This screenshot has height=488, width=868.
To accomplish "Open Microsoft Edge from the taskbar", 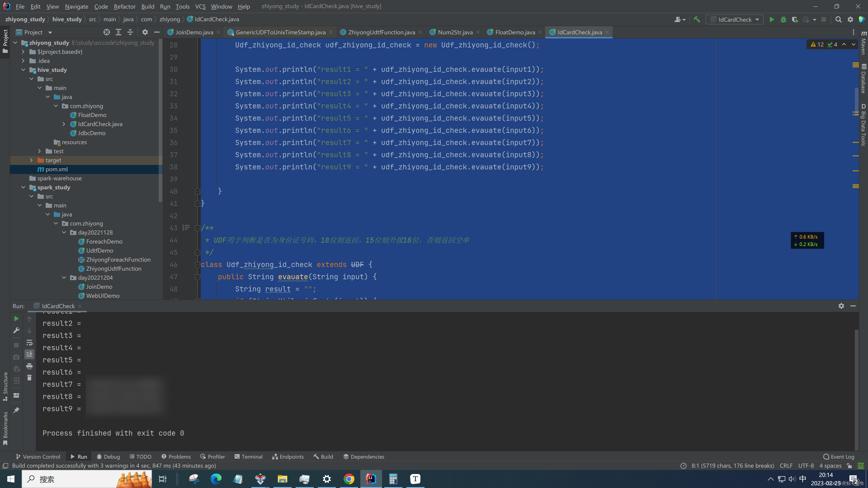I will (x=216, y=479).
